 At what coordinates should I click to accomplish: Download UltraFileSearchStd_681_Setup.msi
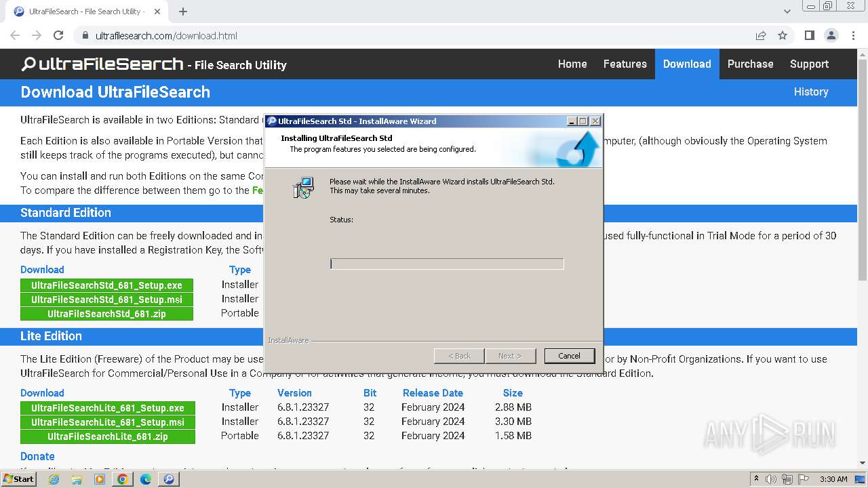106,300
